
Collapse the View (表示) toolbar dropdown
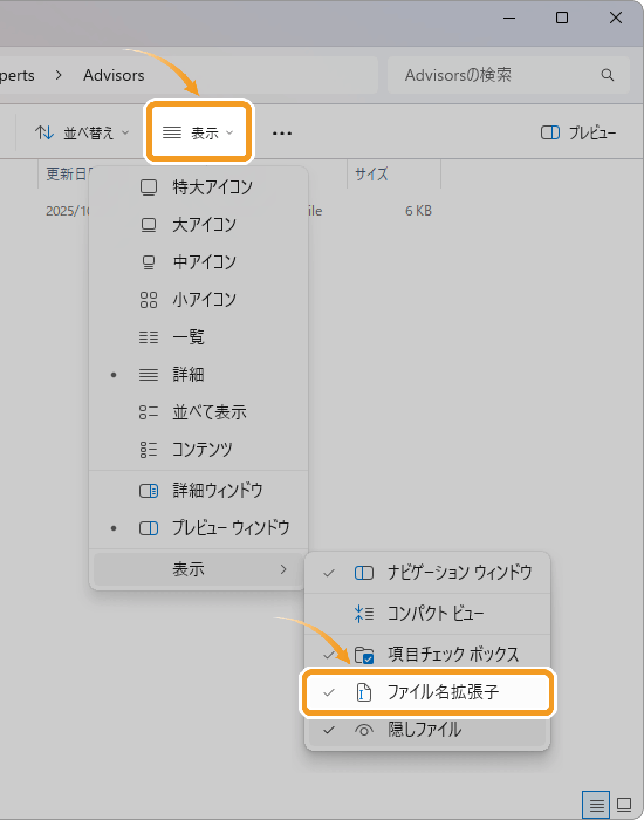[x=198, y=133]
